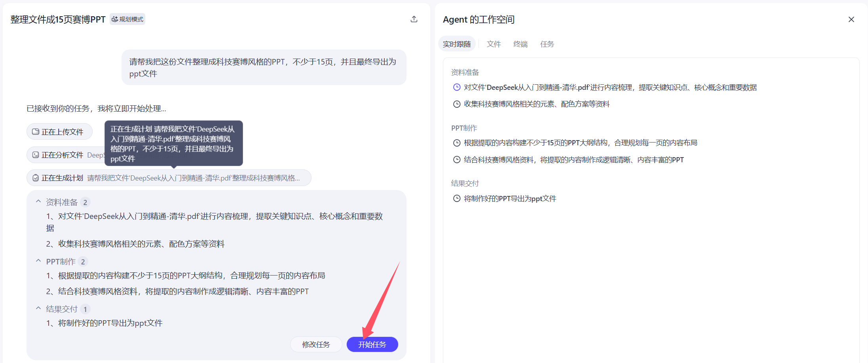Click the 正在生成计划 step chip

(169, 178)
